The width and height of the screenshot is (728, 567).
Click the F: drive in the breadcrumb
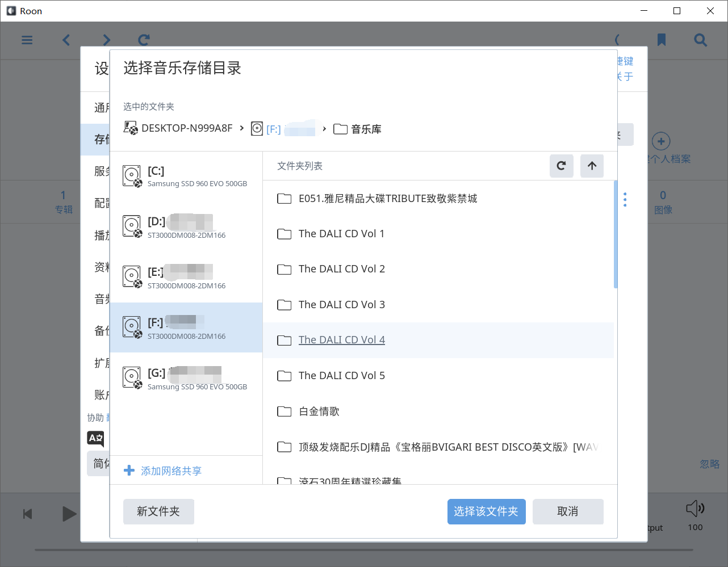[283, 129]
